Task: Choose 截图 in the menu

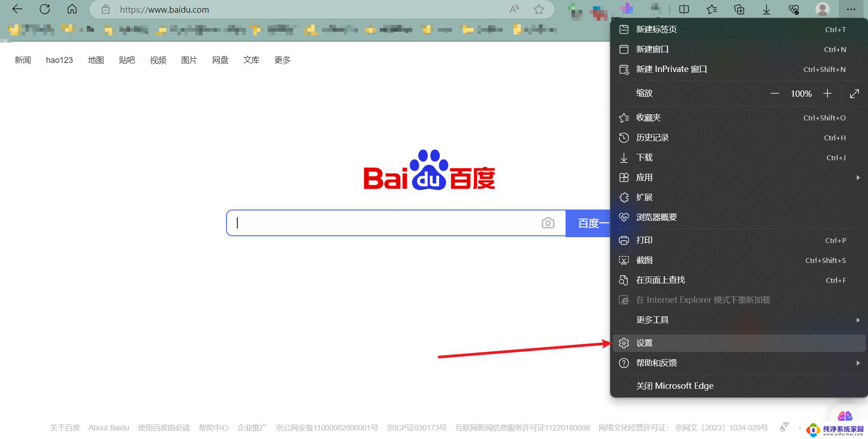Action: (739, 260)
